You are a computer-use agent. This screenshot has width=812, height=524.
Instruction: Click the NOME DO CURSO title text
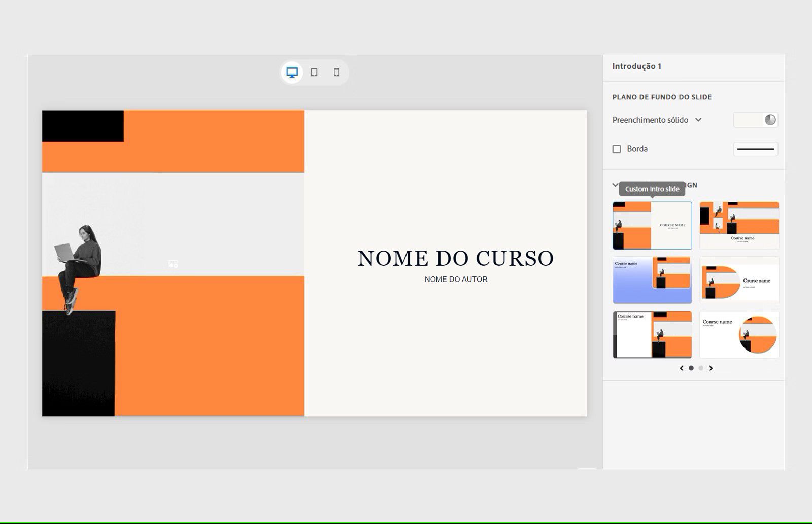click(x=455, y=258)
